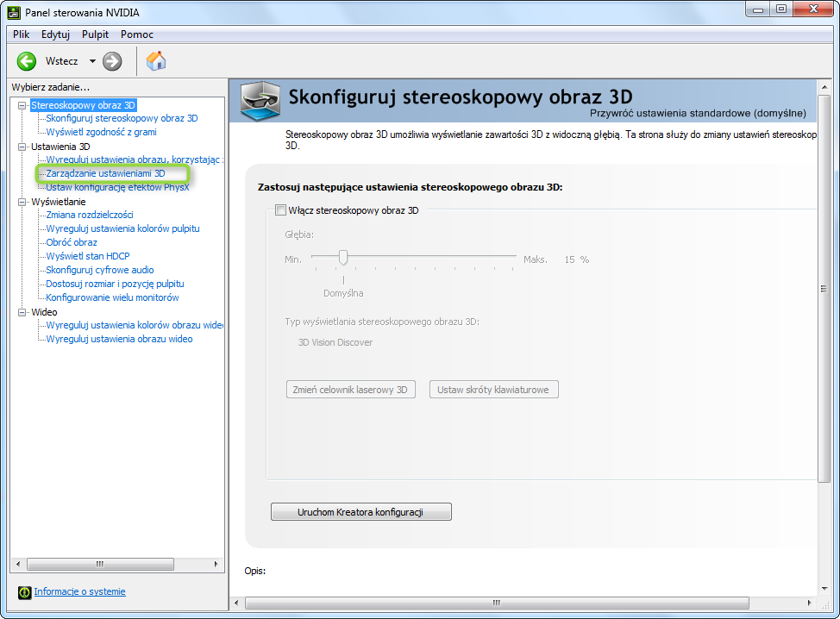The image size is (840, 619).
Task: Collapse the Ustawienia 3D tree node
Action: [x=22, y=147]
